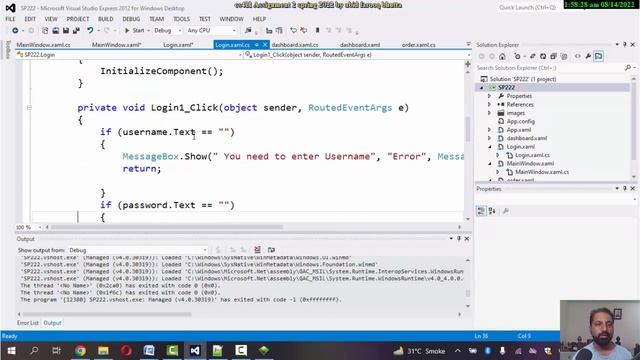Select MainWindow.xaml.cs in Solution Explorer
The image size is (640, 360).
click(542, 172)
